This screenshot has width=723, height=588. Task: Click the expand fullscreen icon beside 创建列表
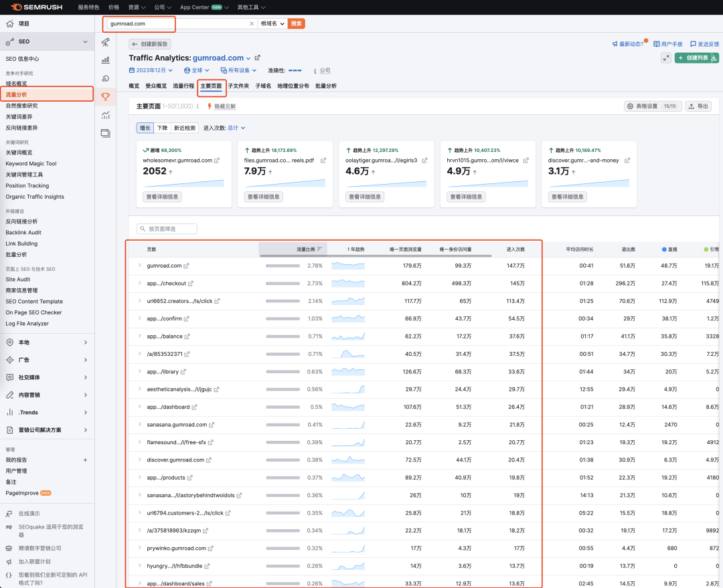[x=666, y=58]
